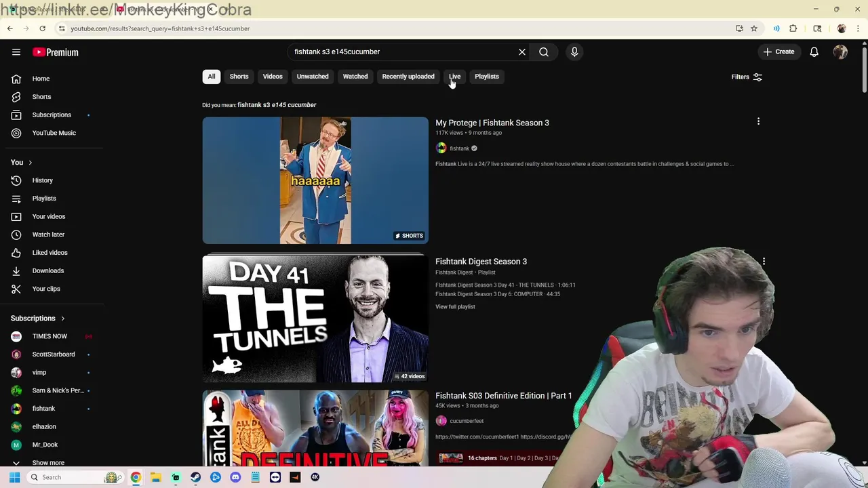Select the Shorts filter chip

(239, 77)
